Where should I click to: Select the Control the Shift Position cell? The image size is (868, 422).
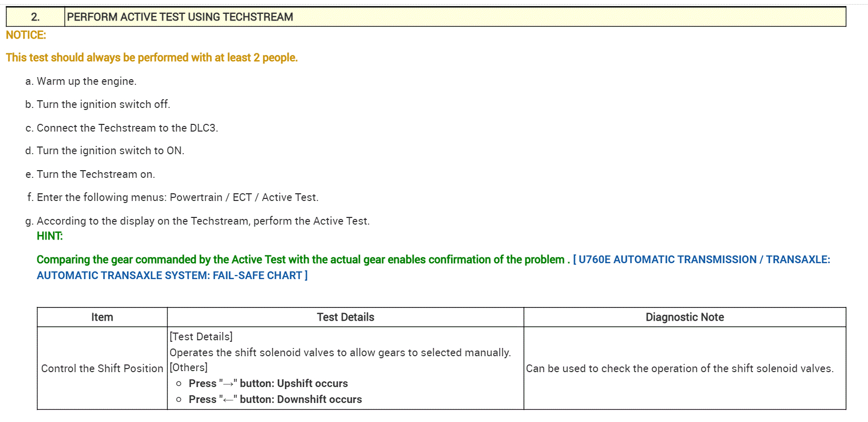(102, 369)
